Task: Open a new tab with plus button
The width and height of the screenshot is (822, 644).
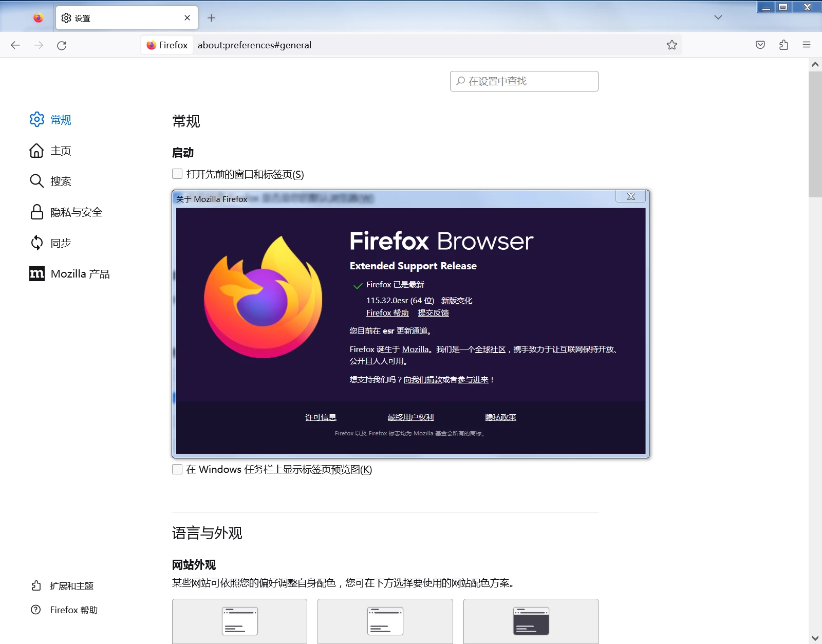Action: pos(211,18)
